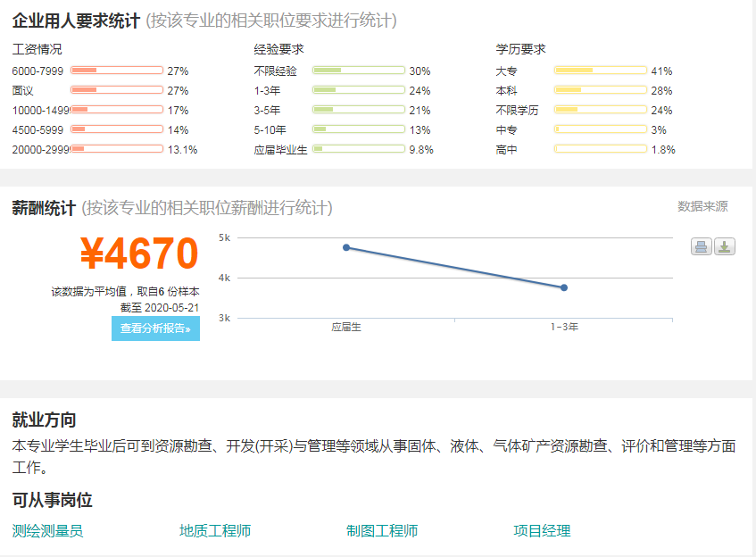The height and width of the screenshot is (557, 756).
Task: Click the 企业用人要求统计 heading
Action: (x=76, y=21)
